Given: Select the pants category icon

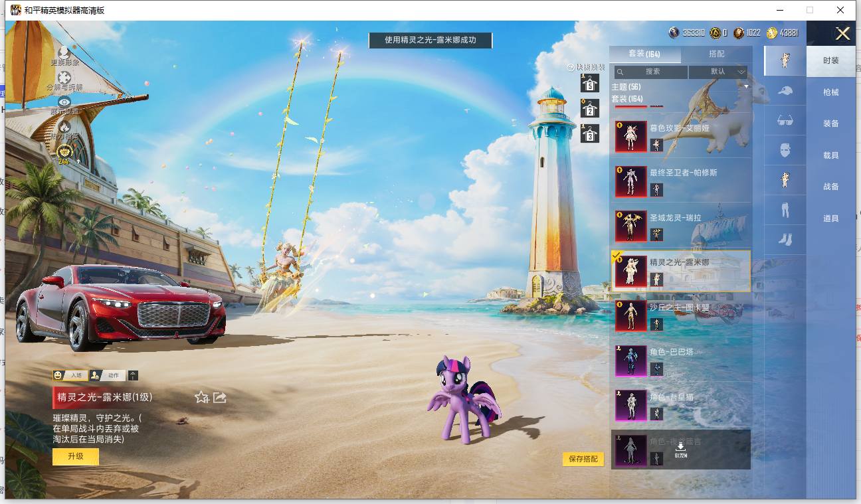Looking at the screenshot, I should [x=785, y=210].
